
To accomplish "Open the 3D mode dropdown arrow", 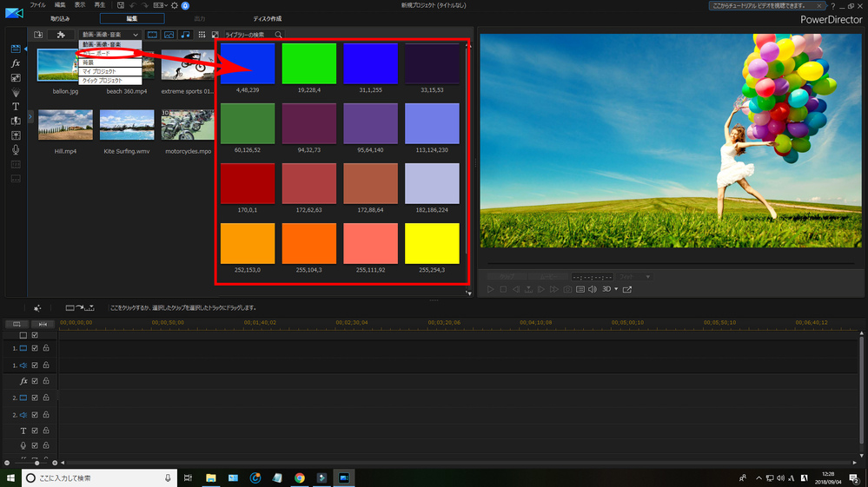I will 616,289.
